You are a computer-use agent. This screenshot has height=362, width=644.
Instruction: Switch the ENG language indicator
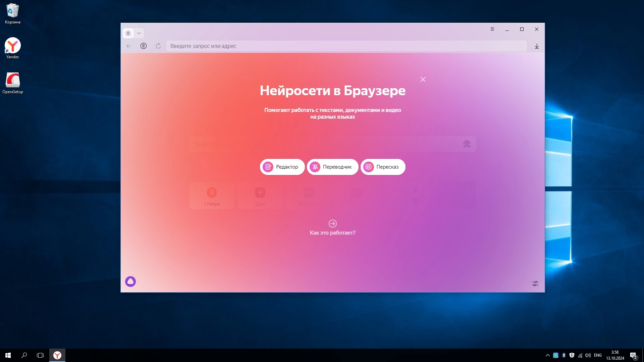pos(598,355)
